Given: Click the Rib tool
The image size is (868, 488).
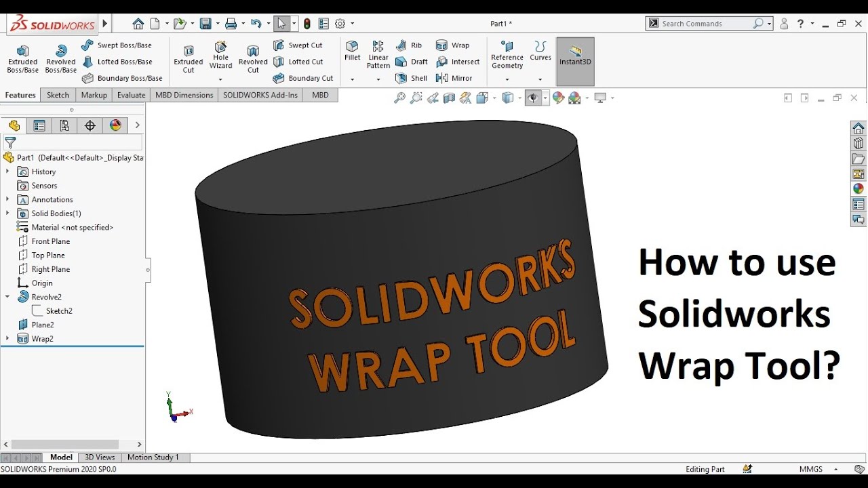Looking at the screenshot, I should coord(409,45).
